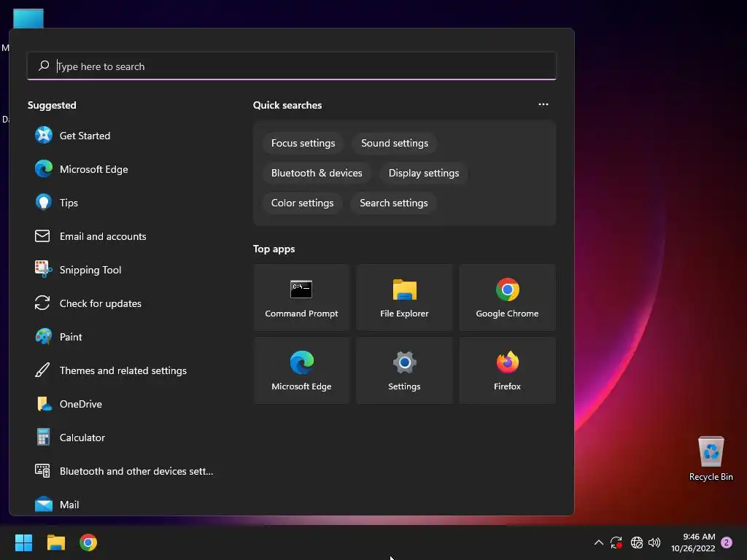This screenshot has height=560, width=747.
Task: Launch Microsoft Edge tile in Top apps
Action: point(301,370)
